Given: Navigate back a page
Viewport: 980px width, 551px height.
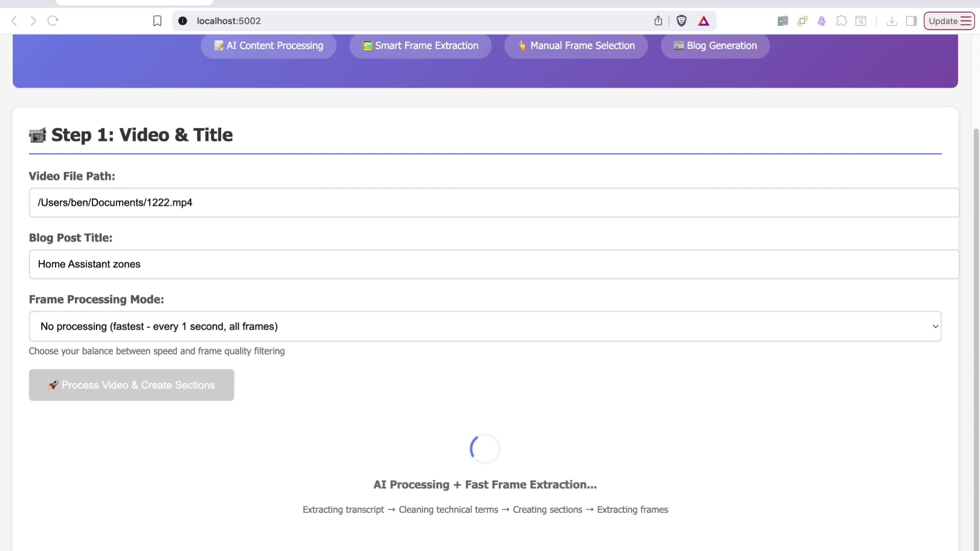Looking at the screenshot, I should 14,21.
